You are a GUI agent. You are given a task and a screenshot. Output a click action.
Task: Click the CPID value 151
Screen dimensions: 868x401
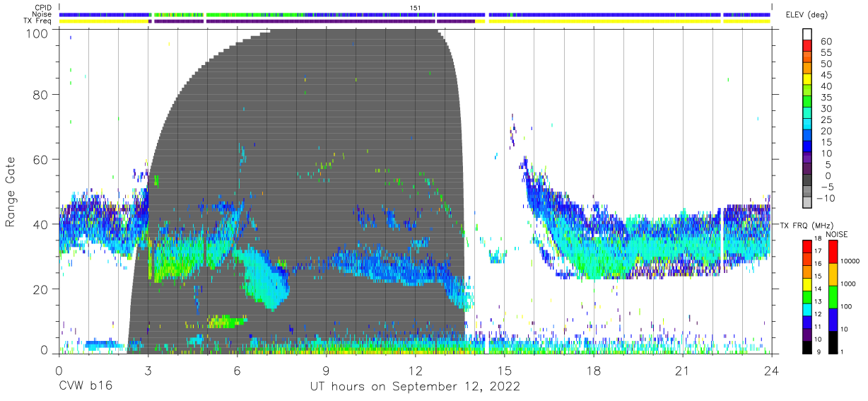click(x=416, y=7)
